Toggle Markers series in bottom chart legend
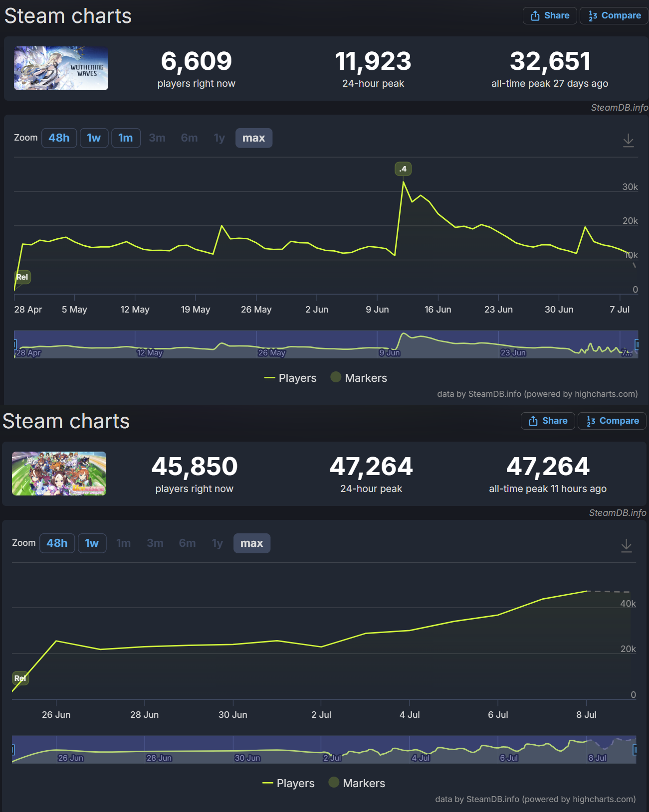This screenshot has width=649, height=812. point(357,783)
